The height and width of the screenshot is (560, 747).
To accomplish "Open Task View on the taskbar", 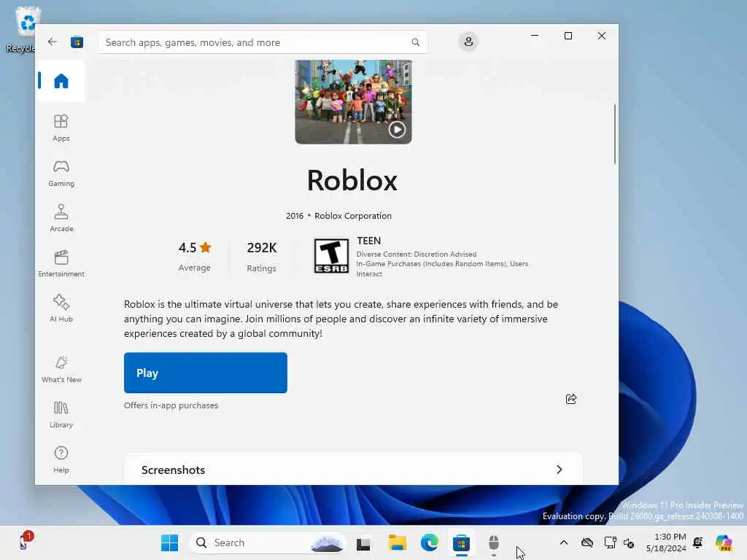I will [363, 542].
